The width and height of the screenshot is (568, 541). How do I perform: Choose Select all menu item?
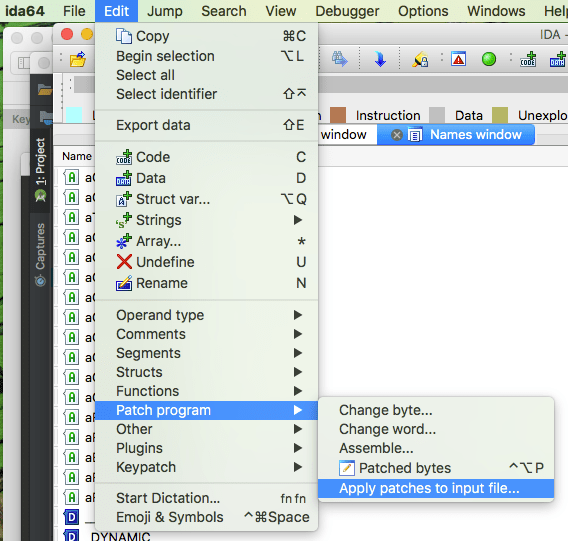point(206,75)
